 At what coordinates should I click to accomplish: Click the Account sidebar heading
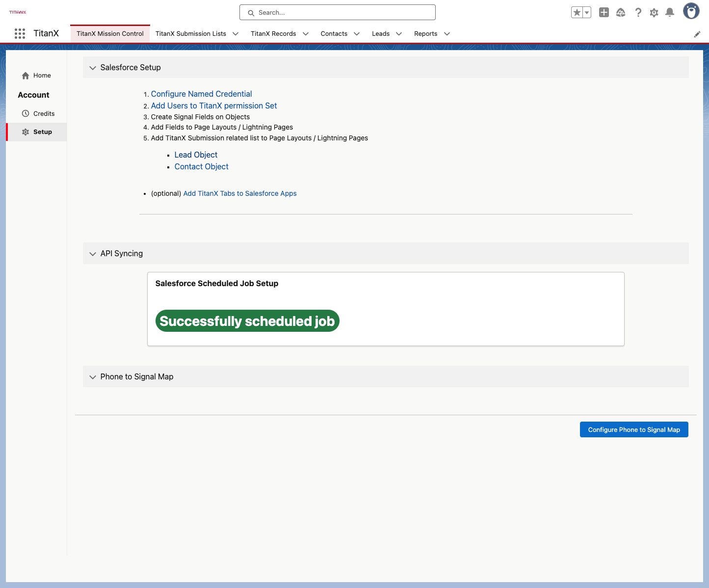[x=33, y=95]
